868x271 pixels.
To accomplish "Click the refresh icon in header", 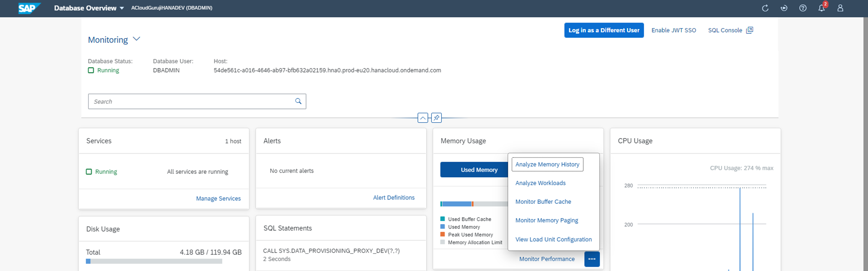I will [765, 8].
